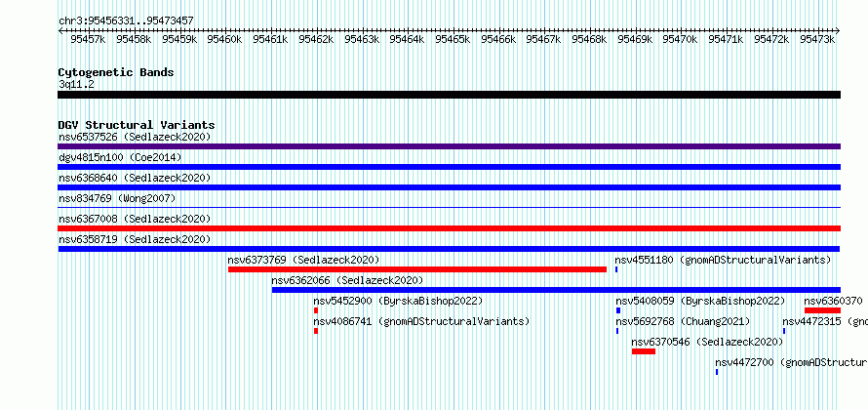Select the blue nsv6368640 variant bar

click(449, 187)
